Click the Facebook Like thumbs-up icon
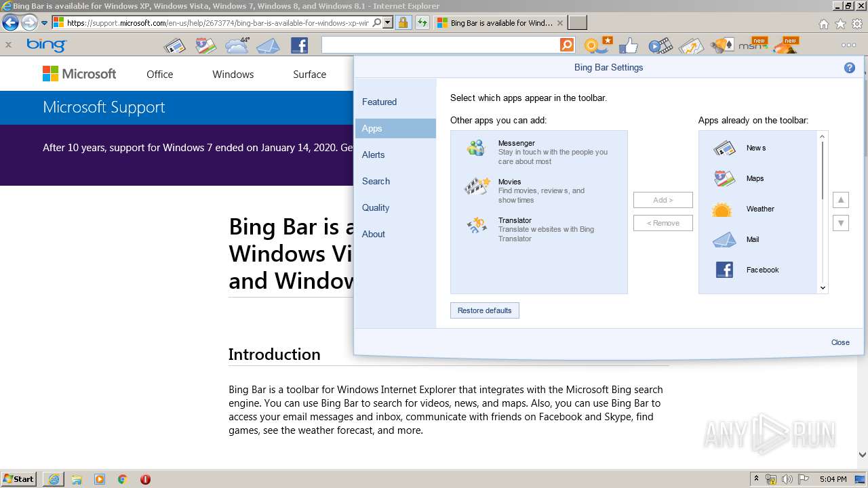This screenshot has width=868, height=488. coord(629,45)
